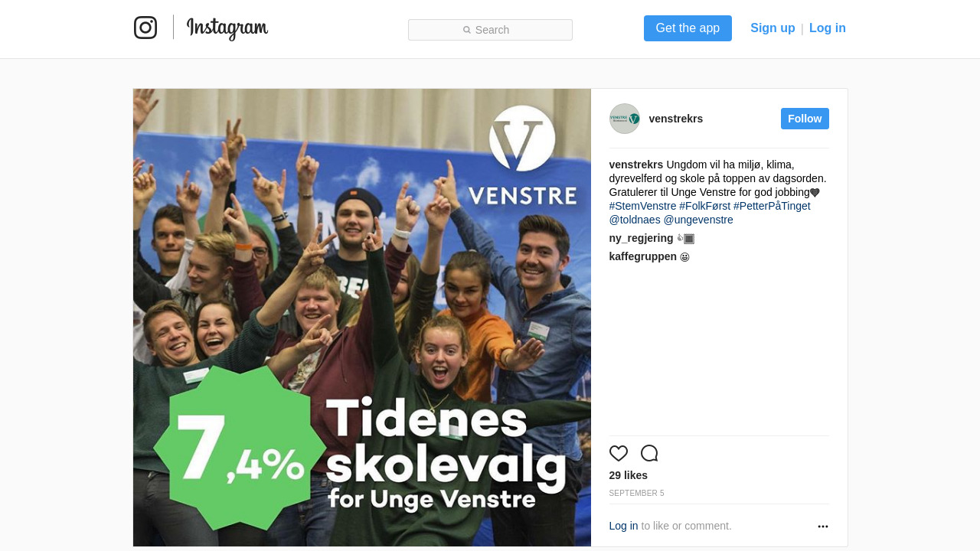Like the post with the heart icon

click(x=619, y=453)
